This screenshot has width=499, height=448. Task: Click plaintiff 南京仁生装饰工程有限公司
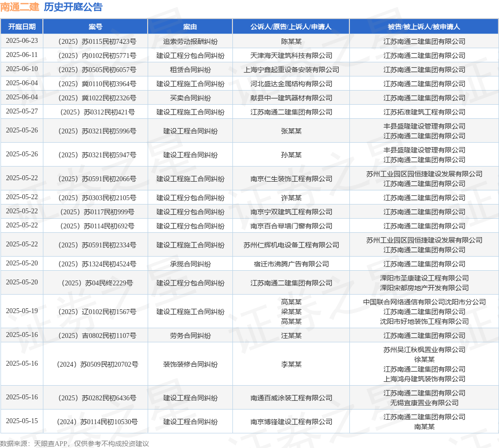(x=291, y=179)
